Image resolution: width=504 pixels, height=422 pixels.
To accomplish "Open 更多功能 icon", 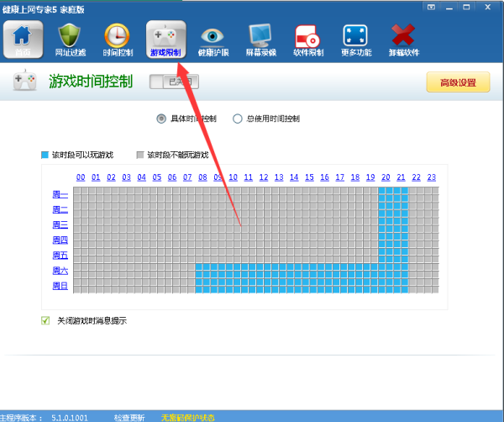I will pos(354,40).
